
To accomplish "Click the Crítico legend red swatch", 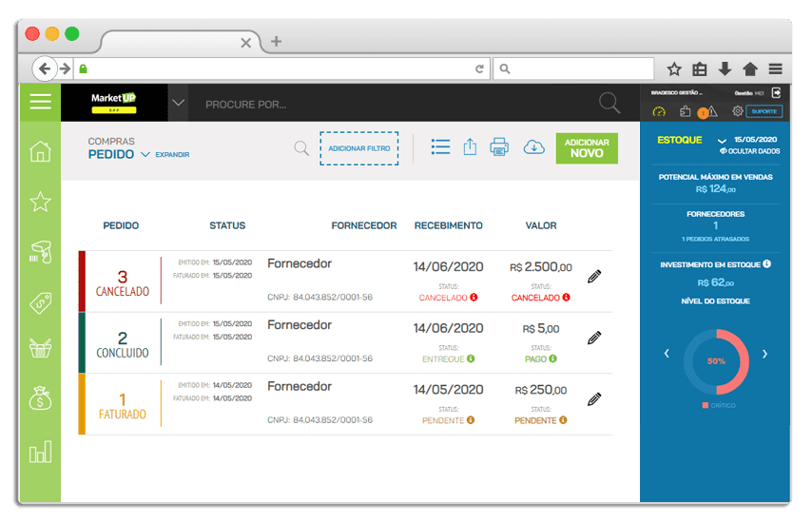I will (705, 405).
